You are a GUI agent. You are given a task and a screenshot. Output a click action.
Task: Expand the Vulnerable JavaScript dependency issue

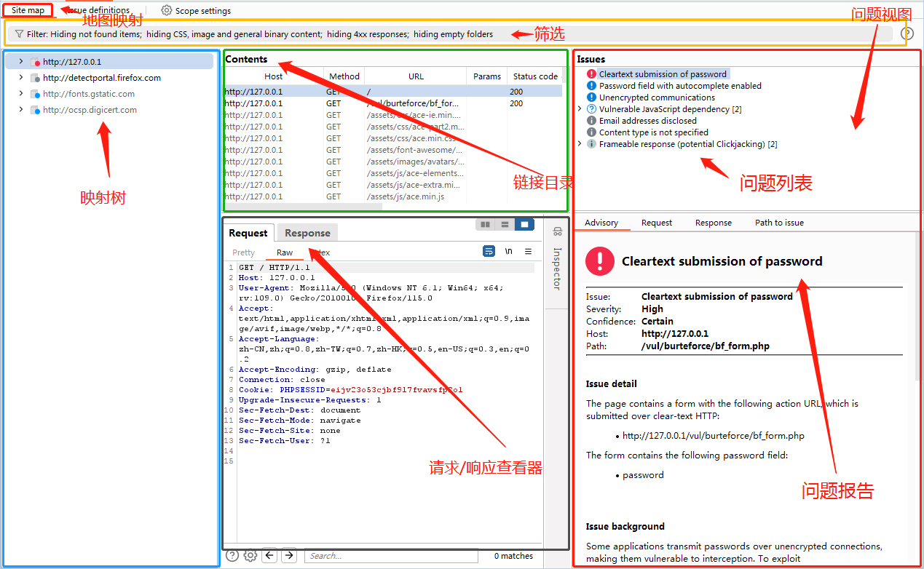point(580,108)
